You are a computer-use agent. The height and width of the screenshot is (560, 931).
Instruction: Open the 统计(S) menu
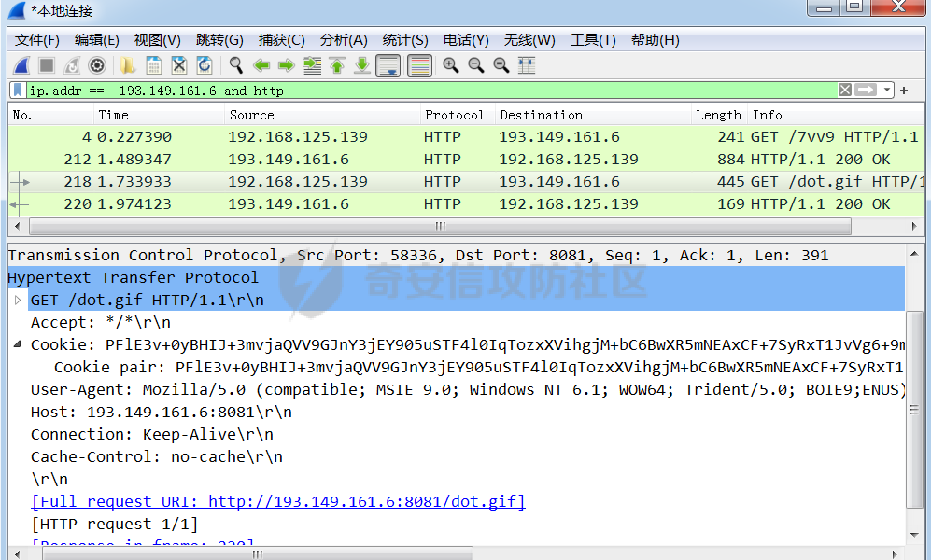point(404,40)
